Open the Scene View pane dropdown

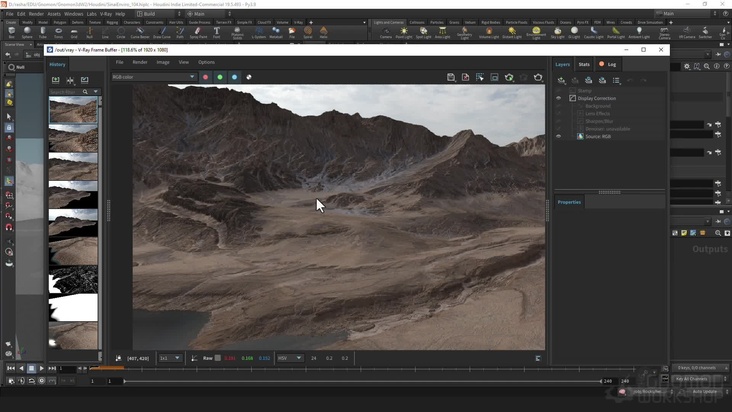[x=31, y=45]
